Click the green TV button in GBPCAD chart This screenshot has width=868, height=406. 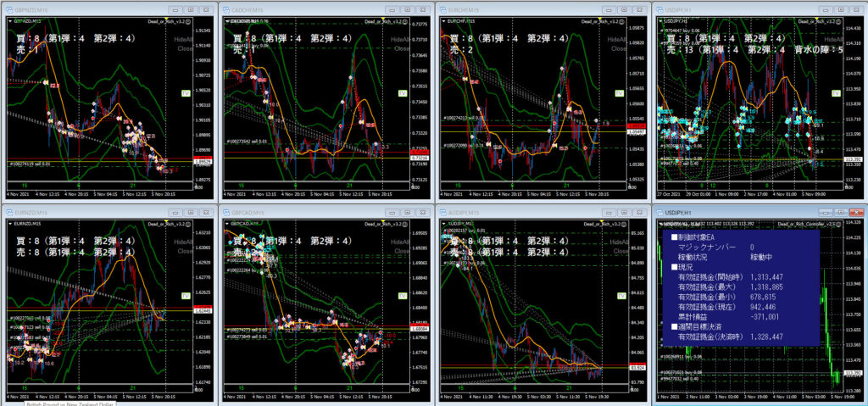click(403, 296)
